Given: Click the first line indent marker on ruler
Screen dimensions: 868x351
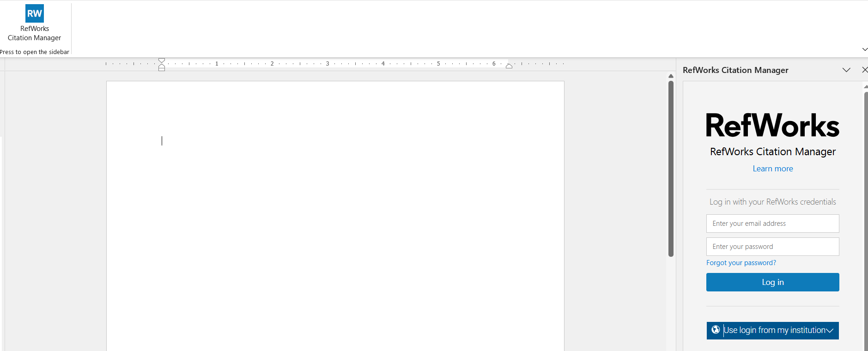Looking at the screenshot, I should click(x=162, y=61).
